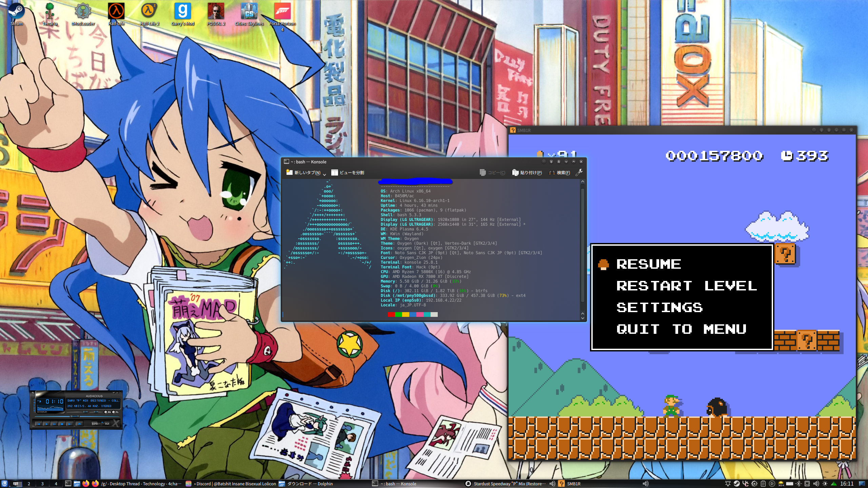Viewport: 868px width, 488px height.
Task: Open Konsole's wrench settings menu icon
Action: 579,172
